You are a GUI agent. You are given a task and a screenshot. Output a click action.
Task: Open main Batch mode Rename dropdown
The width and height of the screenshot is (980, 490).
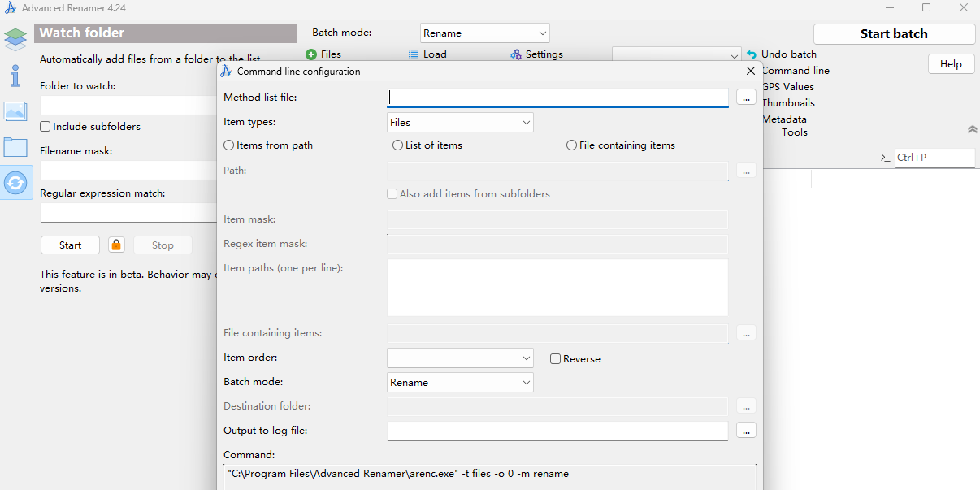point(485,33)
